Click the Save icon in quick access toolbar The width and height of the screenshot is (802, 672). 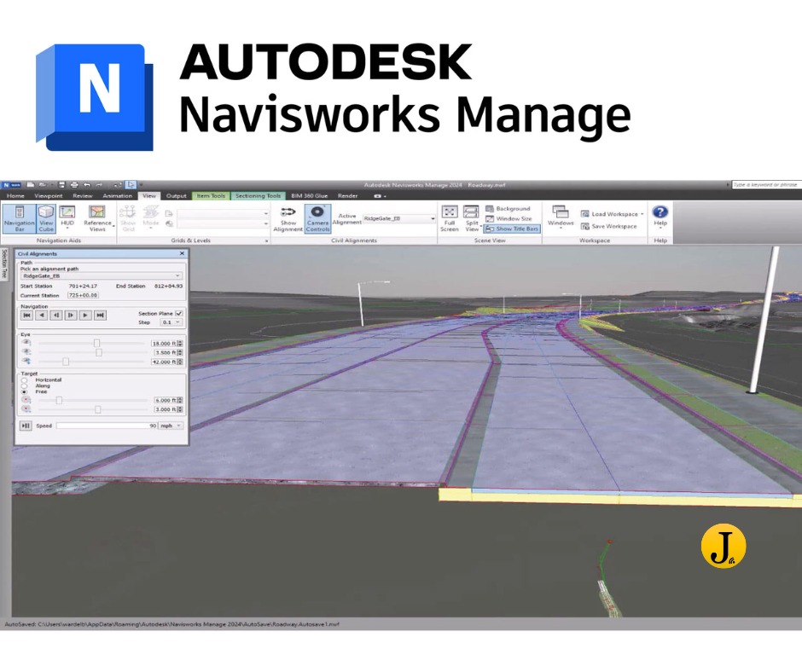pos(62,184)
